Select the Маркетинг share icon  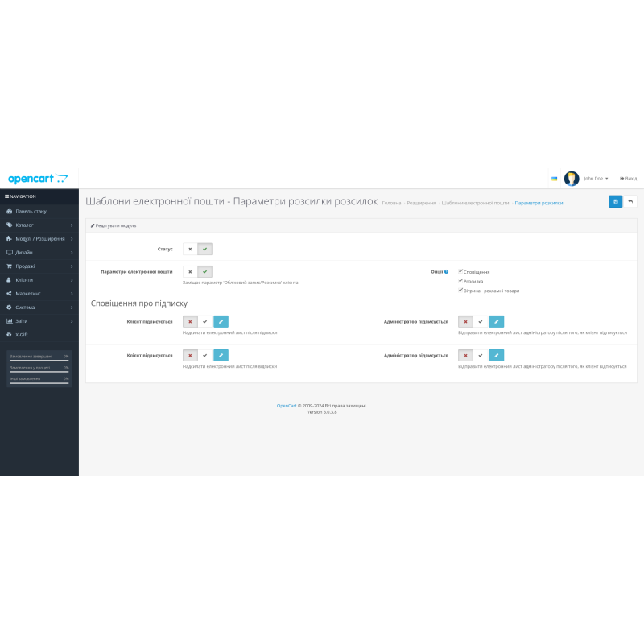click(9, 293)
